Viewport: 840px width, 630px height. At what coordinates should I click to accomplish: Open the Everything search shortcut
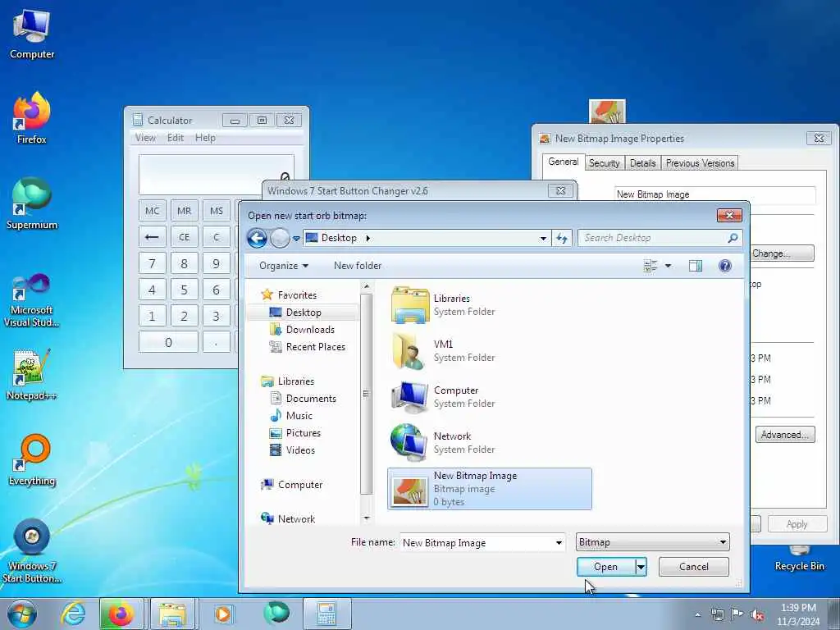tap(32, 461)
